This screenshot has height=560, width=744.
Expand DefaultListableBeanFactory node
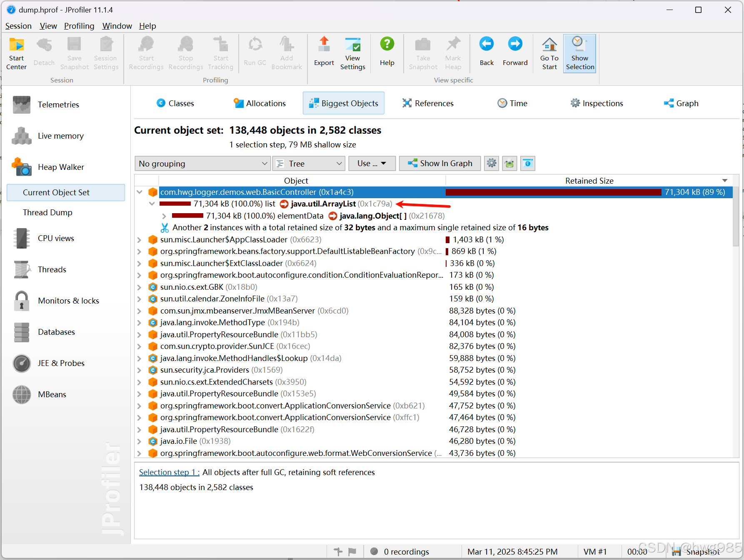(140, 251)
